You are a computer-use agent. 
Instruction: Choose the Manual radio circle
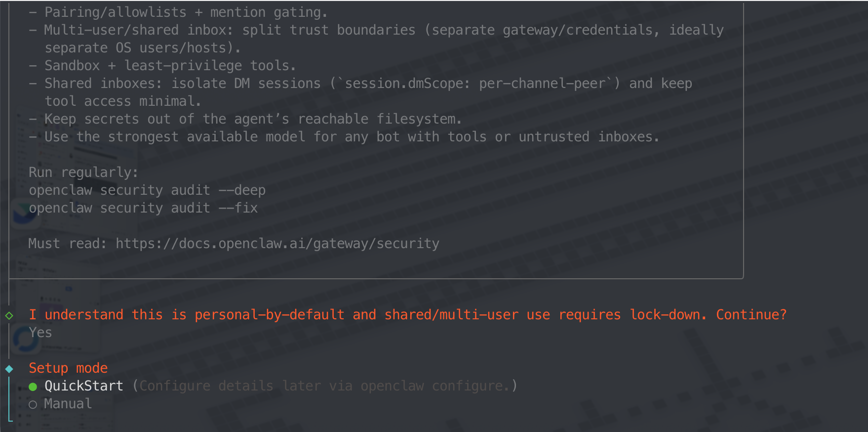(33, 404)
